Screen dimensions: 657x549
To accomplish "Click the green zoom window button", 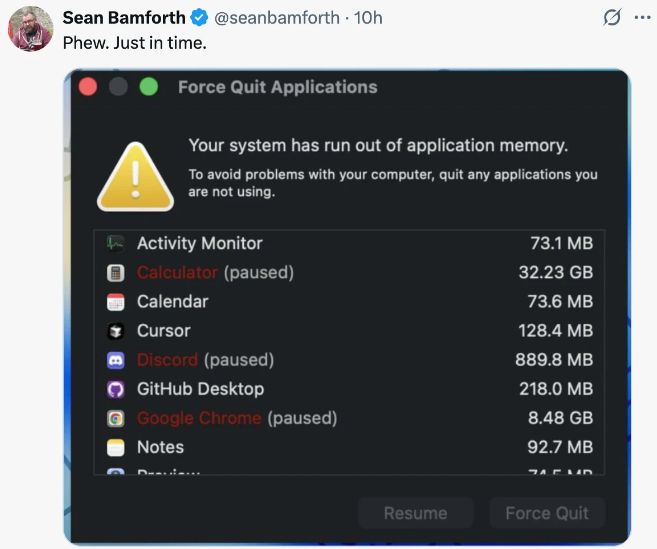I will [149, 87].
